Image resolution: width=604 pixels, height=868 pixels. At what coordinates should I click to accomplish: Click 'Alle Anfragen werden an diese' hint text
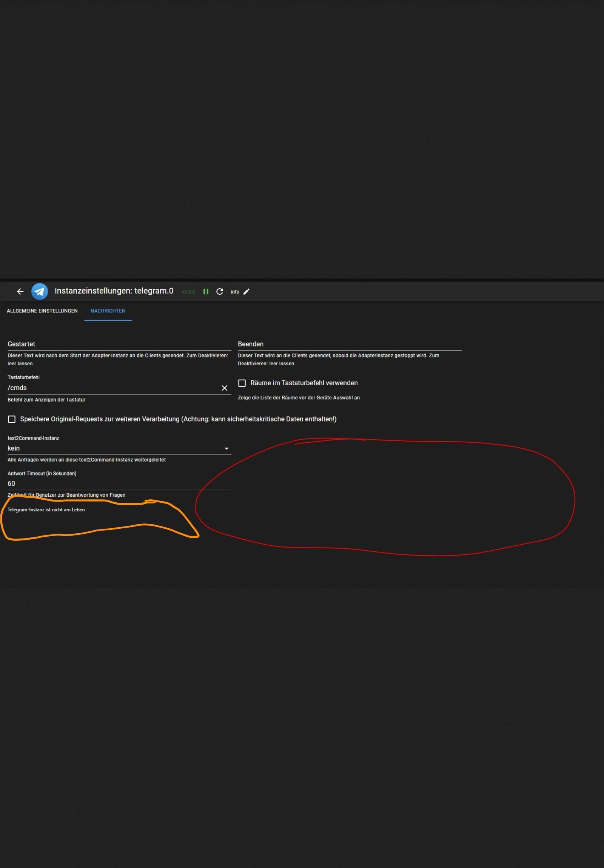(86, 460)
